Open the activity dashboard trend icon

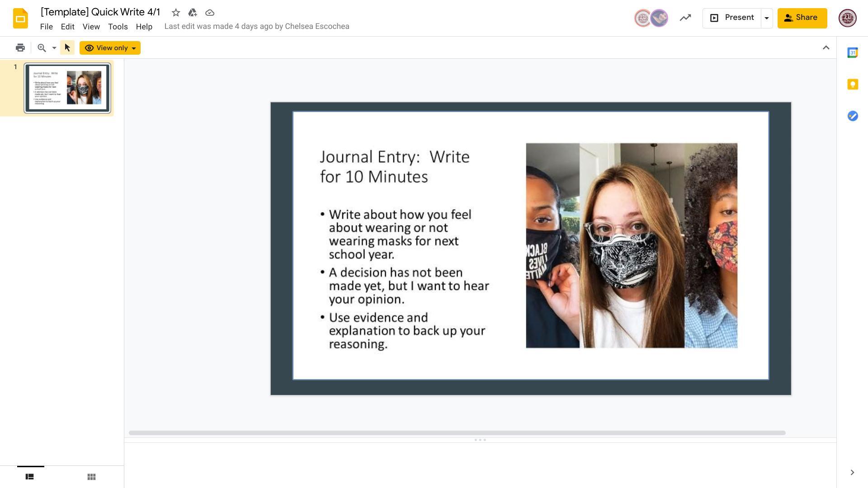685,18
